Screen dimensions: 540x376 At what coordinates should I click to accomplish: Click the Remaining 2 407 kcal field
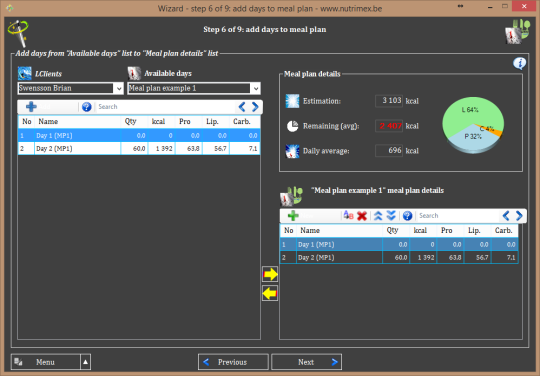coord(389,126)
